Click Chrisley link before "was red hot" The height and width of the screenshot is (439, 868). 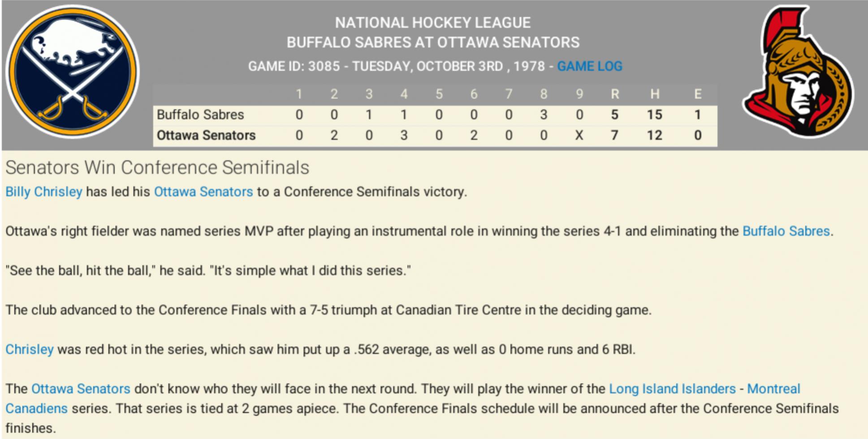tap(30, 350)
